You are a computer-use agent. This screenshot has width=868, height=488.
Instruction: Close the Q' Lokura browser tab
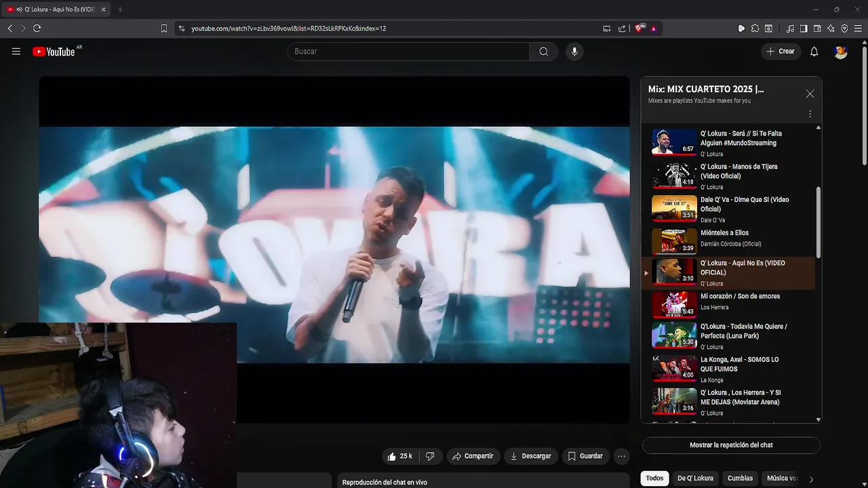(103, 9)
